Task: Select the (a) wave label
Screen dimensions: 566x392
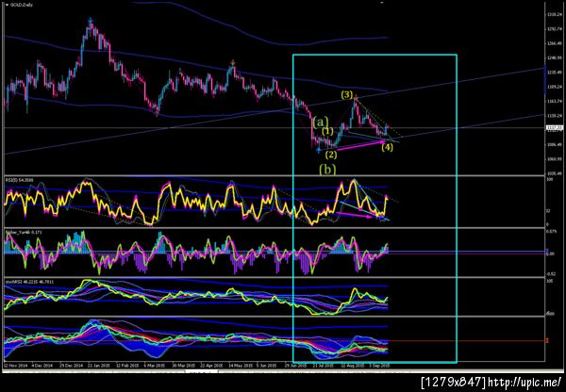Action: (321, 122)
